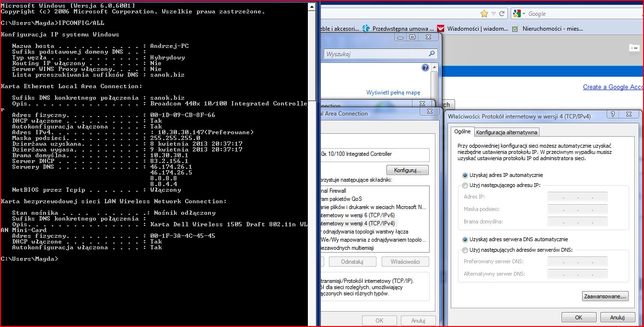The height and width of the screenshot is (327, 644).
Task: Reload the browser page
Action: pos(502,14)
